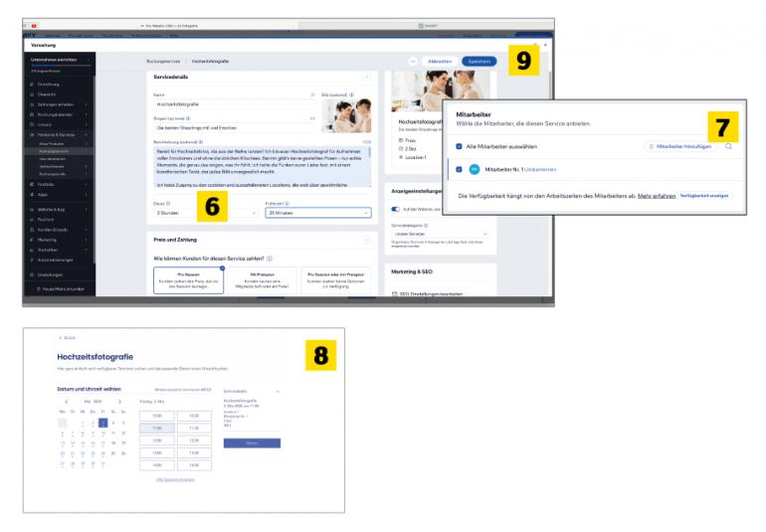Open Portfolio in the sidebar
The image size is (766, 532).
pos(46,185)
